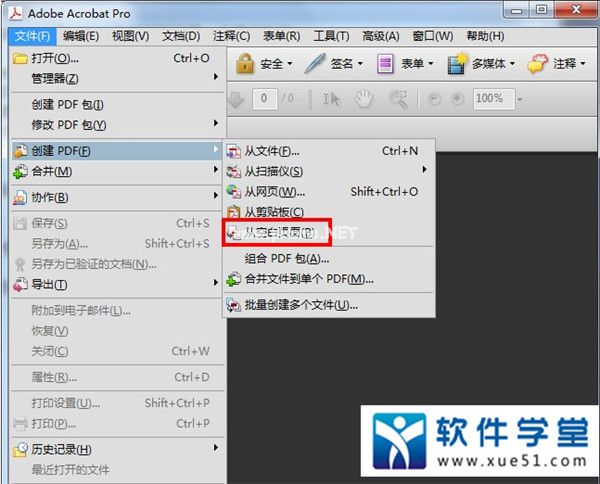The width and height of the screenshot is (600, 484).
Task: Select the Marquee Zoom tool icon
Action: (x=399, y=99)
